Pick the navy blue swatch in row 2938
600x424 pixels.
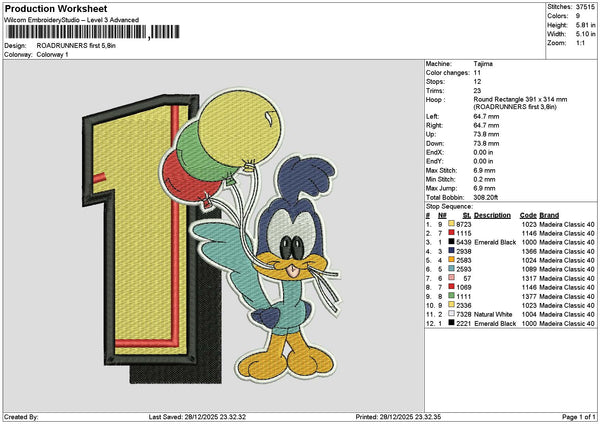451,251
